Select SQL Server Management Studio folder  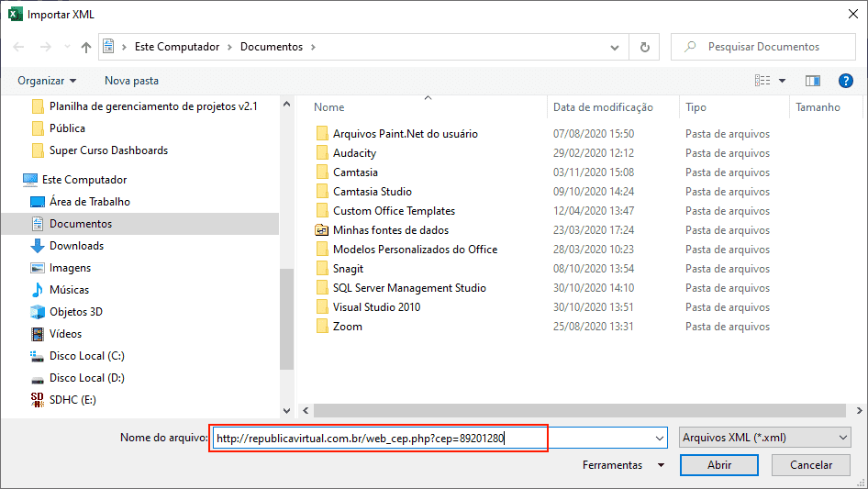point(409,288)
